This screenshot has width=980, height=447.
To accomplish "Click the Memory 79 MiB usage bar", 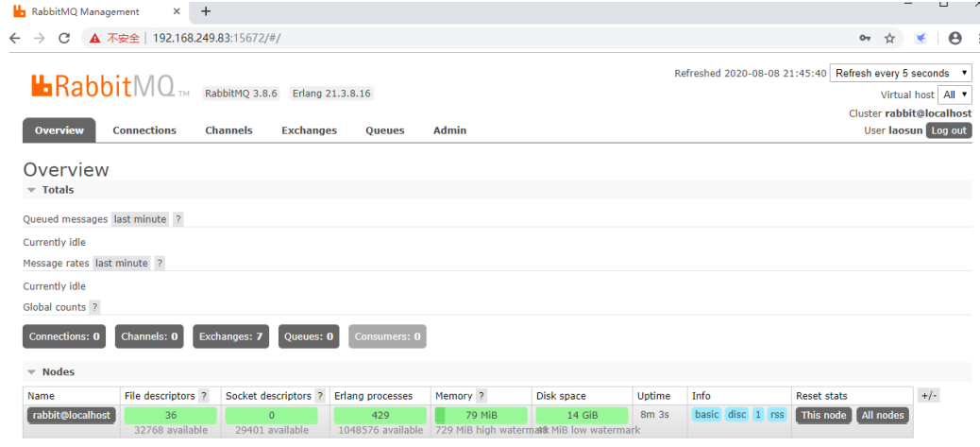I will pyautogui.click(x=482, y=415).
